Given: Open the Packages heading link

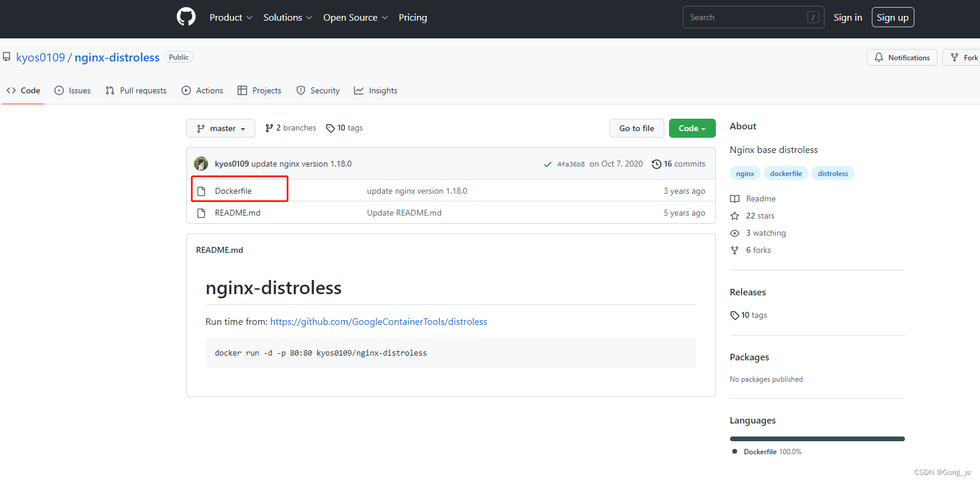Looking at the screenshot, I should click(x=749, y=357).
